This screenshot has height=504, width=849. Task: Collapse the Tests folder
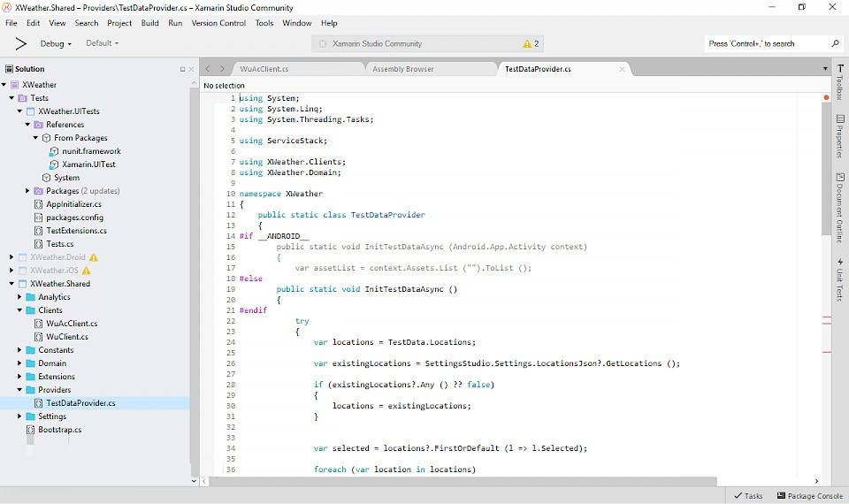click(11, 98)
